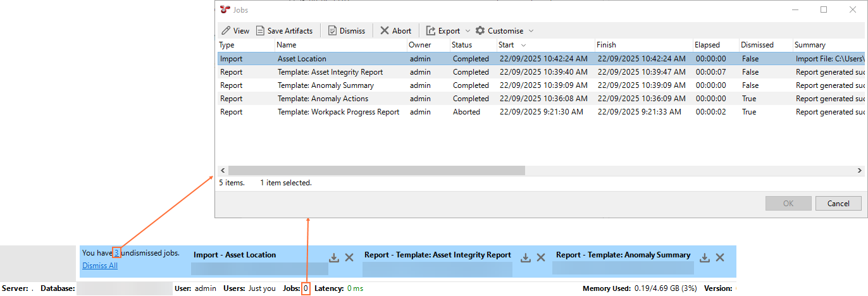868x296 pixels.
Task: Select the Template: Asset Integrity Report row
Action: coord(541,72)
